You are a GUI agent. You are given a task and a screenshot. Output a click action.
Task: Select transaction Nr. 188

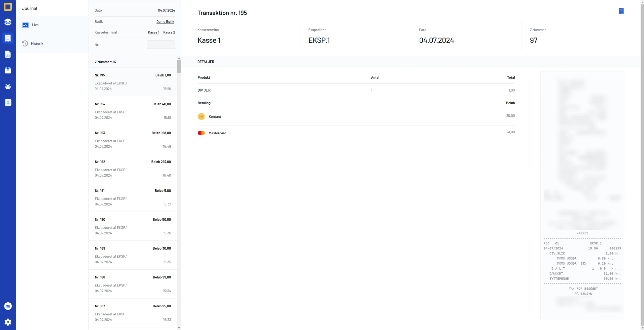coord(133,284)
